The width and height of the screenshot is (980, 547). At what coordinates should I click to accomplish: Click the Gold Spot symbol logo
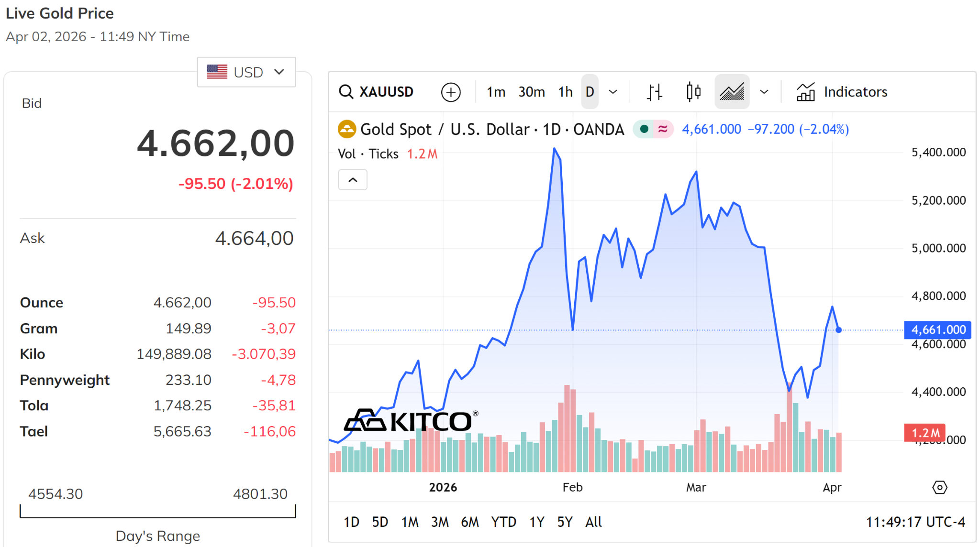click(x=347, y=129)
